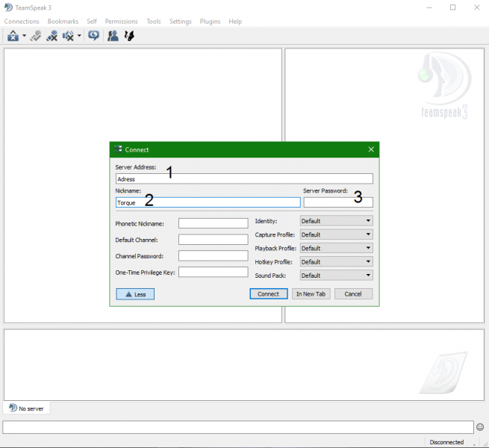Click the mute microphone toolbar icon

coord(52,36)
